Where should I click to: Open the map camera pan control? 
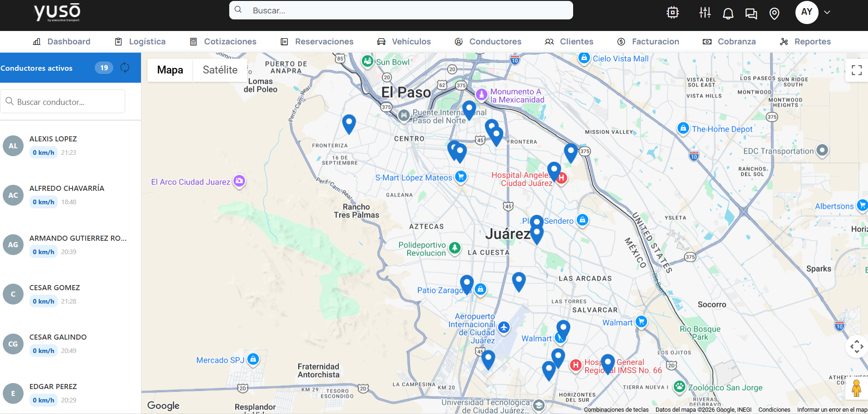[856, 347]
